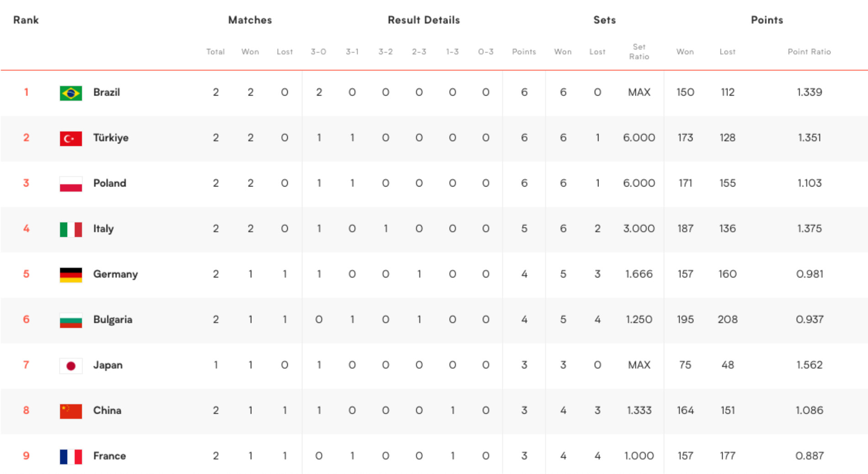Click the Point Ratio column header

(809, 52)
